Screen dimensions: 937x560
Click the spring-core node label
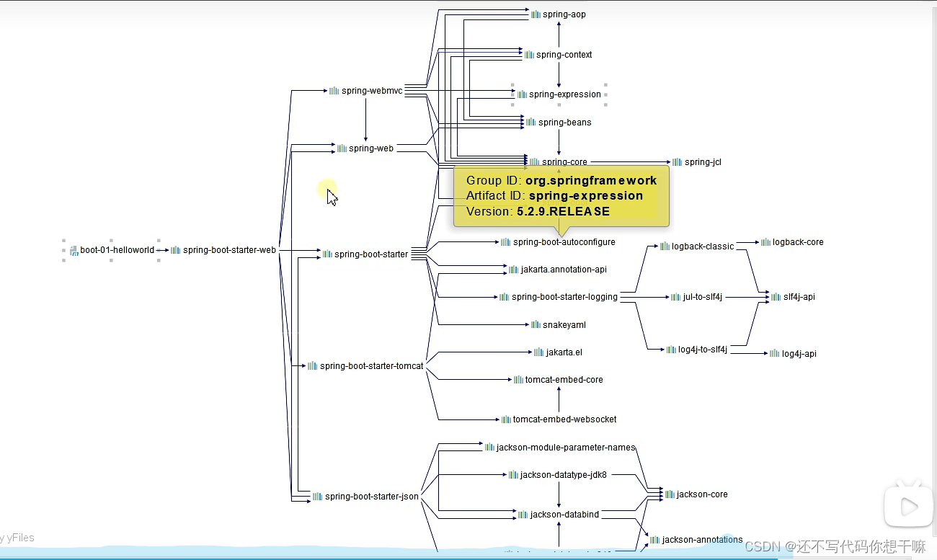click(x=564, y=162)
